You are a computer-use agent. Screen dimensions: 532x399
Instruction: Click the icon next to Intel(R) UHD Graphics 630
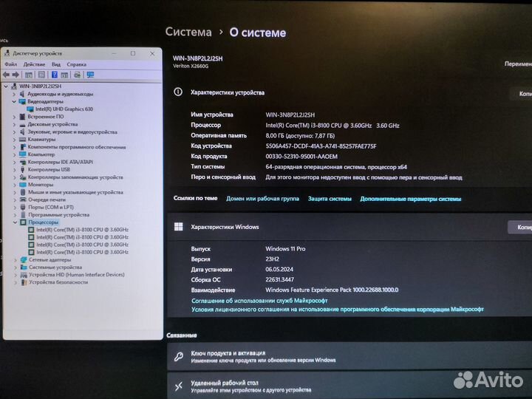coord(30,109)
